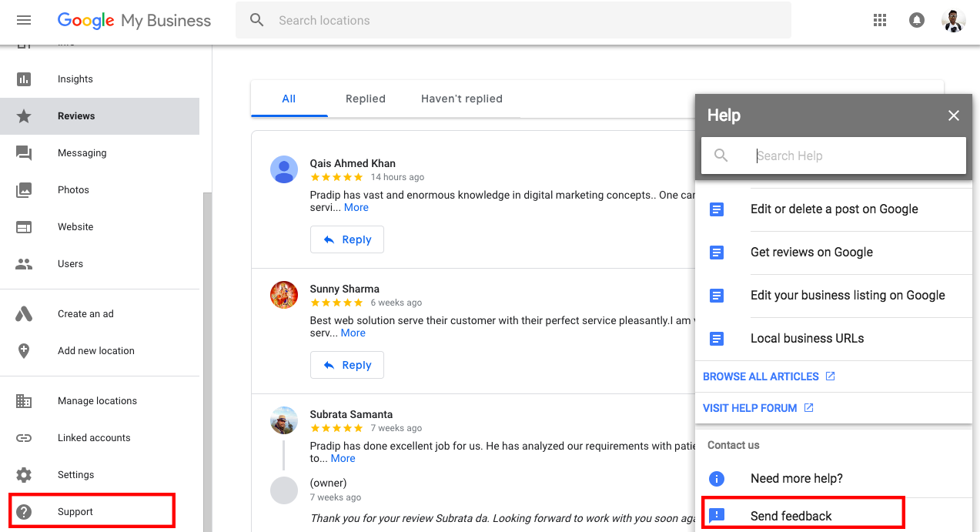Click the Add new location pin icon
Image resolution: width=980 pixels, height=532 pixels.
click(x=24, y=351)
